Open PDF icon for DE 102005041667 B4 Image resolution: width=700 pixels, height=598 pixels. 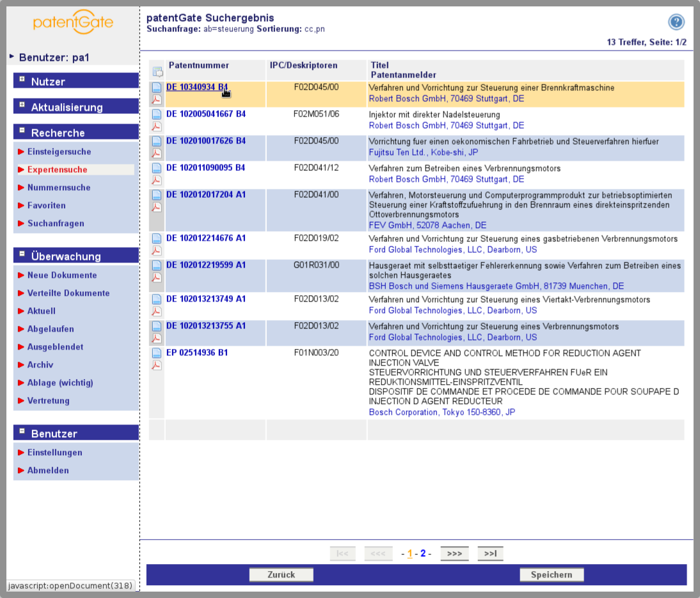(x=157, y=126)
